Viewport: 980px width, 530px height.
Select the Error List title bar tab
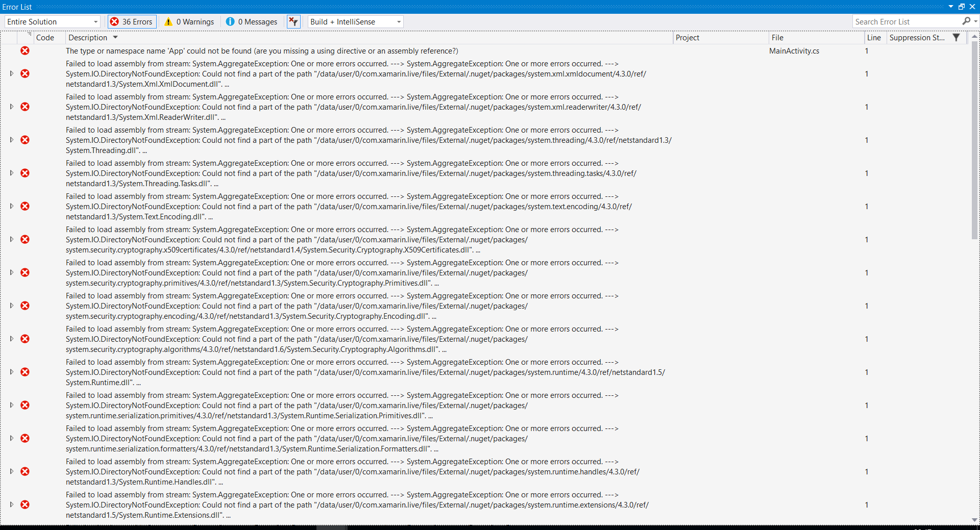[x=16, y=7]
